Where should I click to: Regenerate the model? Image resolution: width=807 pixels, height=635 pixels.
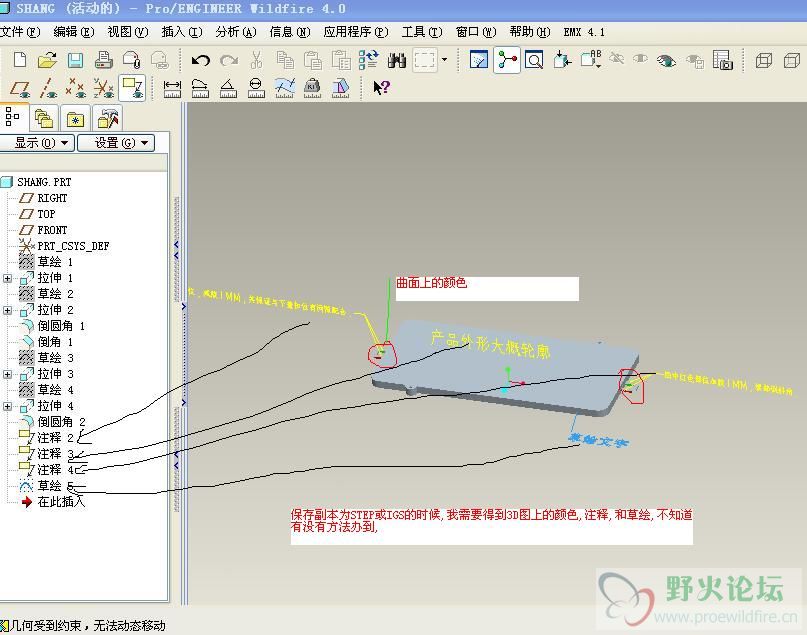tap(369, 60)
